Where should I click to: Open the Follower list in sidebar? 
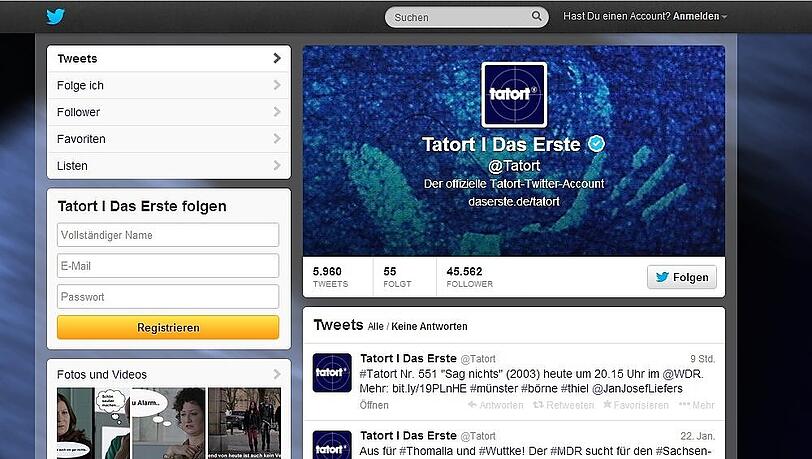pyautogui.click(x=168, y=112)
